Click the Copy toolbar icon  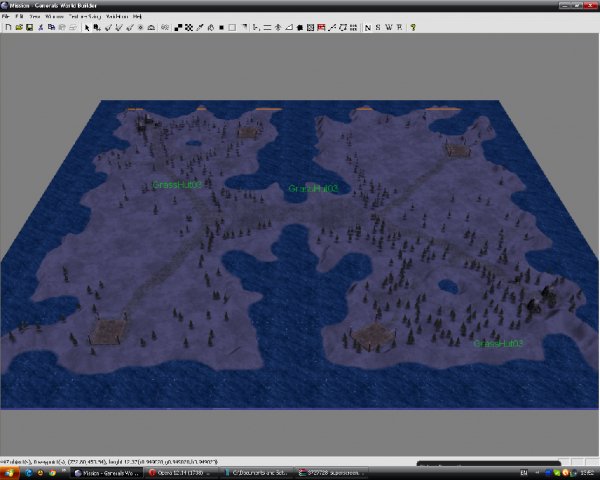(51, 27)
